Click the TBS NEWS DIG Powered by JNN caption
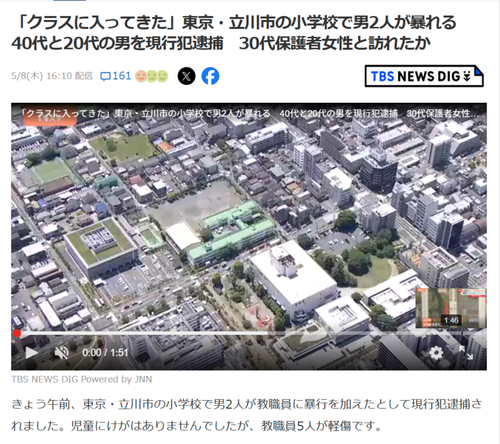500x444 pixels. click(82, 379)
